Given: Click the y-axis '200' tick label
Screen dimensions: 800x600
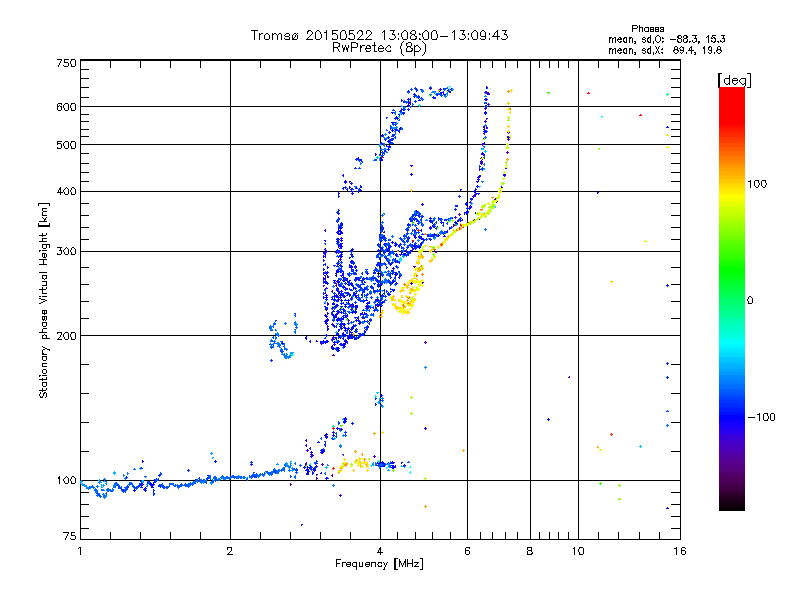Looking at the screenshot, I should click(x=66, y=336).
